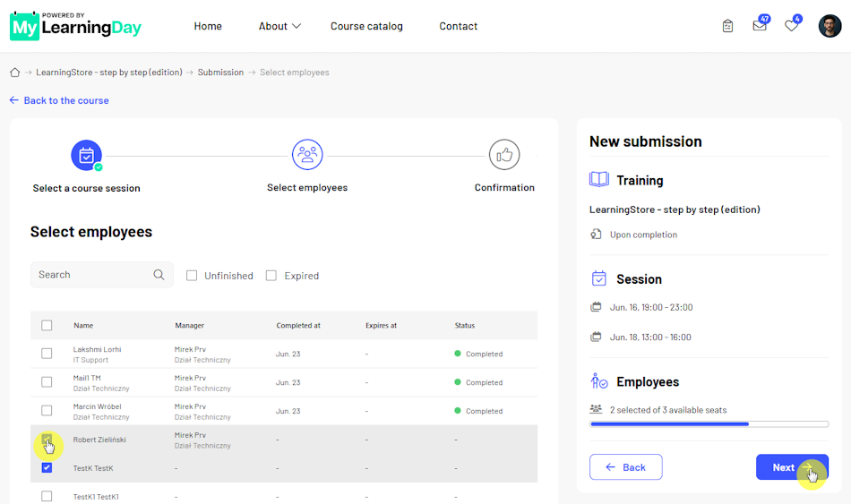851x504 pixels.
Task: Click the Next button
Action: pos(792,467)
